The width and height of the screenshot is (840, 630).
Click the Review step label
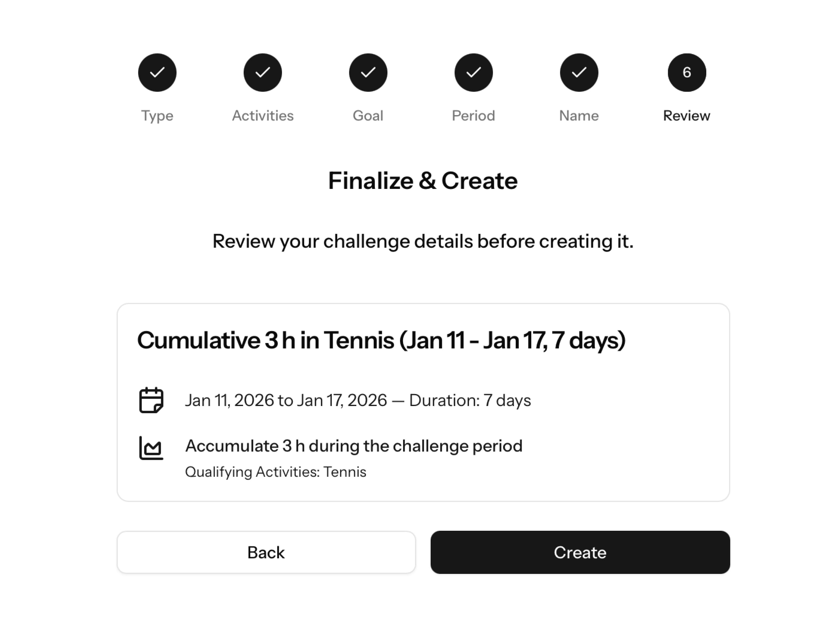[687, 116]
